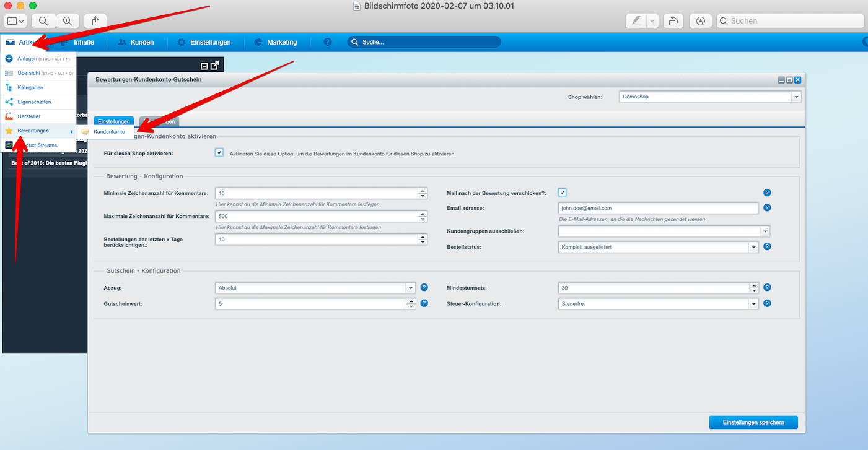The height and width of the screenshot is (450, 868).
Task: Click the Product Streams icon
Action: [x=9, y=145]
